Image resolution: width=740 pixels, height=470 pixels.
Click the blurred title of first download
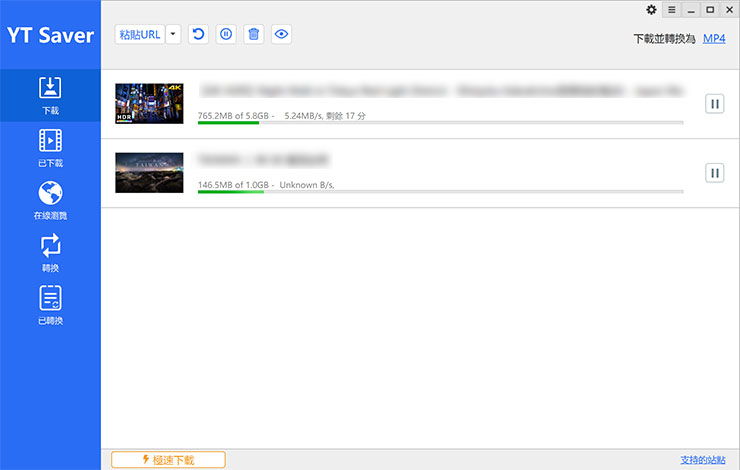(x=442, y=90)
